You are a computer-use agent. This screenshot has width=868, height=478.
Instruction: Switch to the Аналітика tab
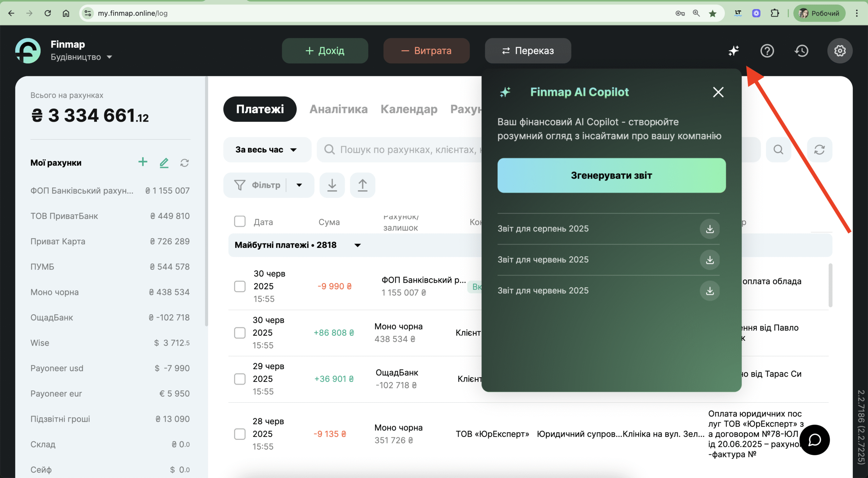(x=338, y=109)
